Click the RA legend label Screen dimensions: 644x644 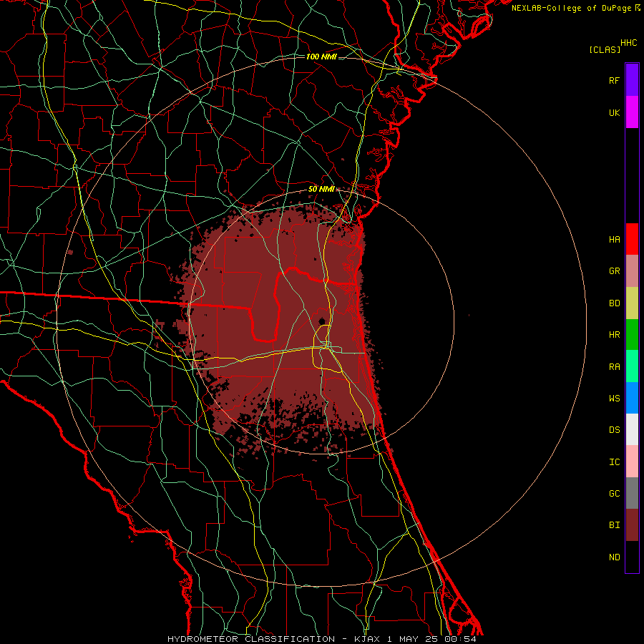615,367
